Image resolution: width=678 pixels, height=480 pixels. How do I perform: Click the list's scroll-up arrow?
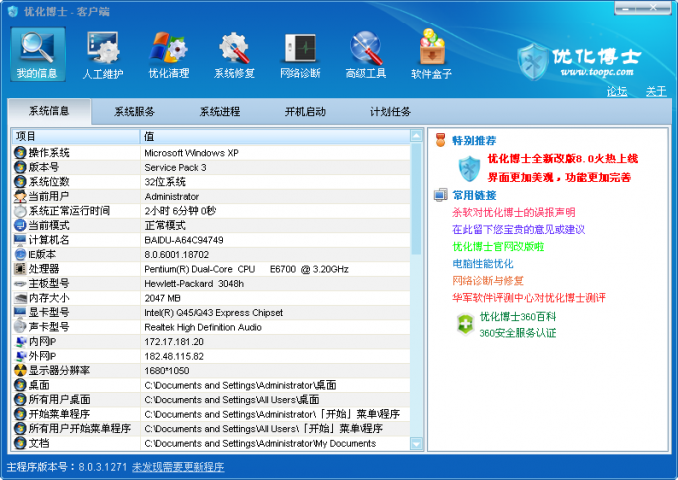[416, 136]
